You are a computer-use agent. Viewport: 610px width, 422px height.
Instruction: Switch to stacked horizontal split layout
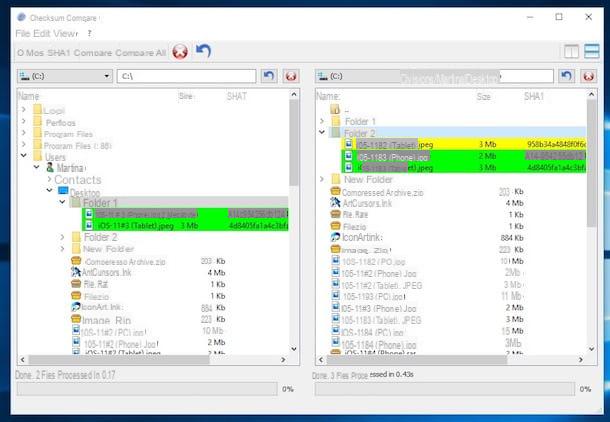click(x=591, y=51)
